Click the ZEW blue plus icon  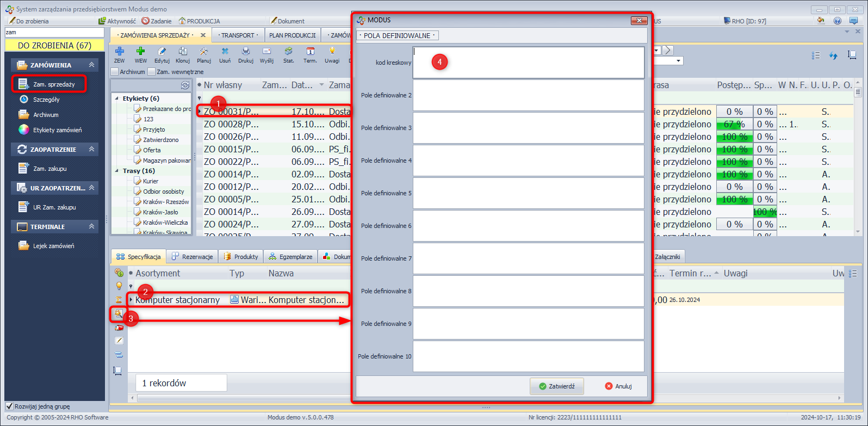click(119, 52)
